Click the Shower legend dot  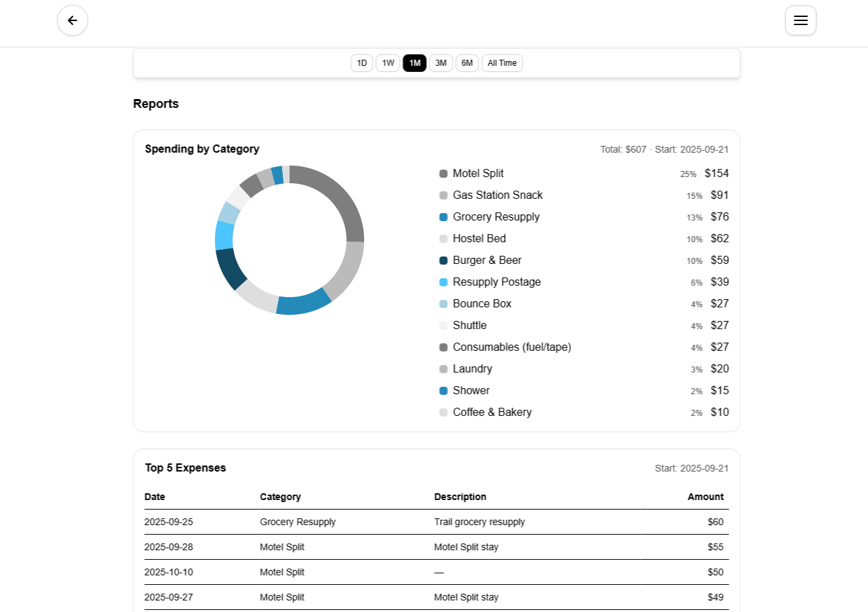(x=443, y=391)
